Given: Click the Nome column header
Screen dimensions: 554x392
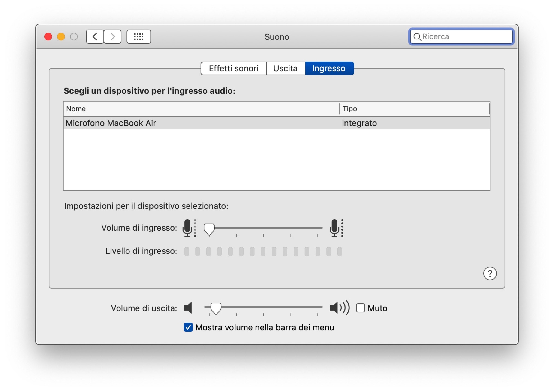Looking at the screenshot, I should pyautogui.click(x=76, y=109).
